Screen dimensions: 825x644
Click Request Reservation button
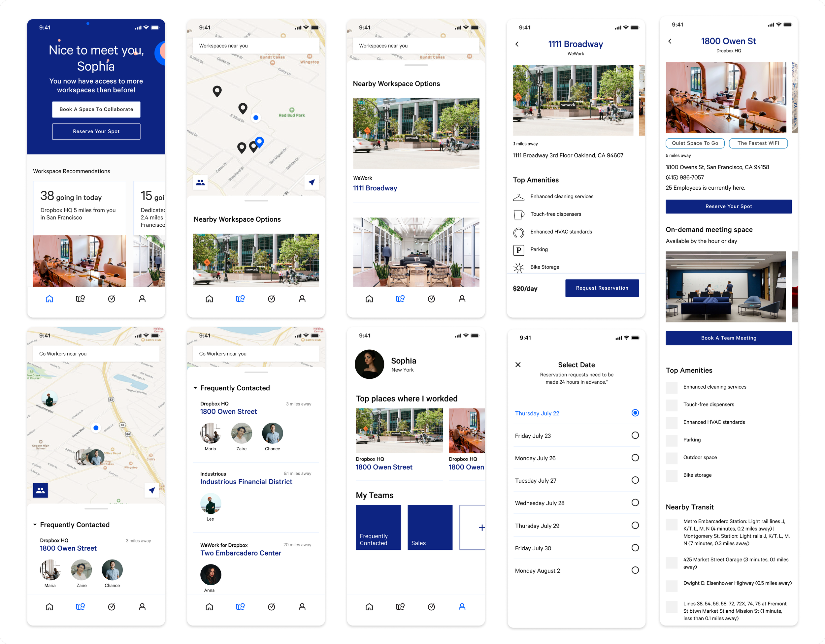(602, 288)
